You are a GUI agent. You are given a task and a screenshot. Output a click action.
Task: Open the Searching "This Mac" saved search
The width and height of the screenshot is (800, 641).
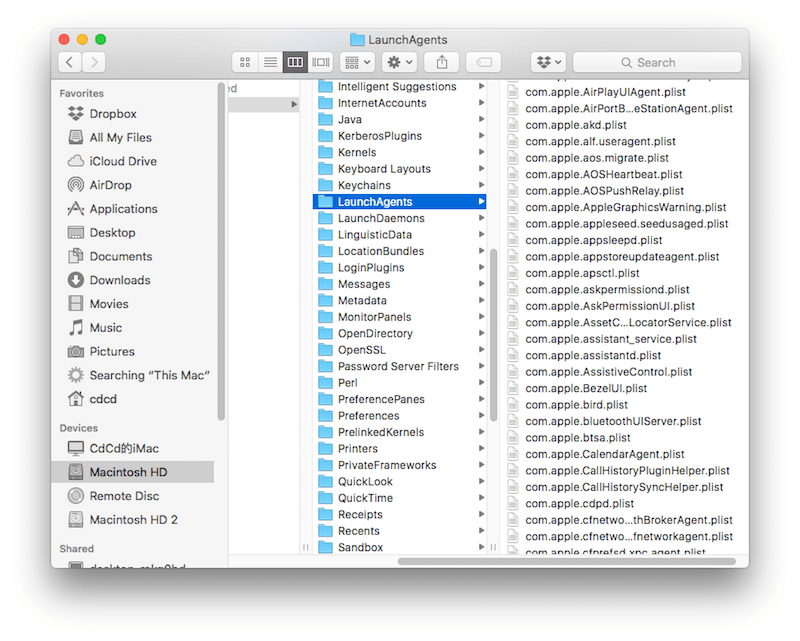click(x=133, y=375)
